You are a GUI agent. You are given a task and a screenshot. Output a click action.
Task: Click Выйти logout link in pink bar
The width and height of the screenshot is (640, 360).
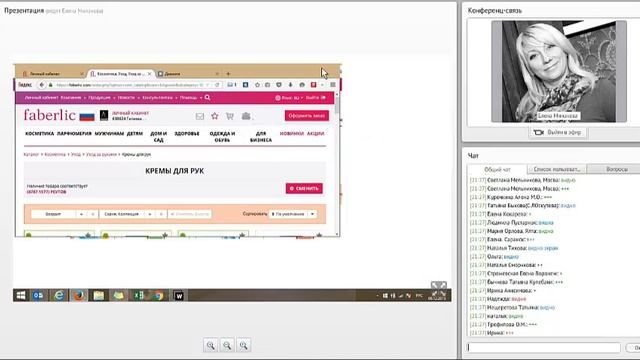316,98
